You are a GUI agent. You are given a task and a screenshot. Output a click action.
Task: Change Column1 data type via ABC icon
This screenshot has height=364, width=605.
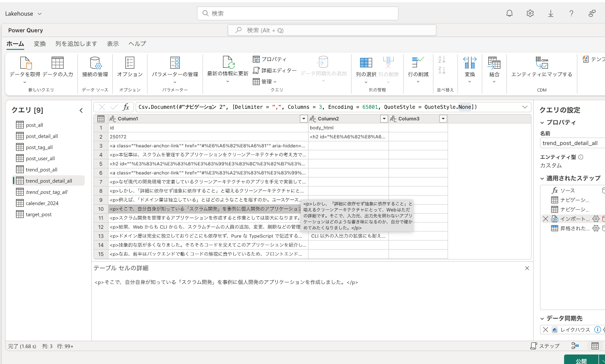pyautogui.click(x=113, y=119)
